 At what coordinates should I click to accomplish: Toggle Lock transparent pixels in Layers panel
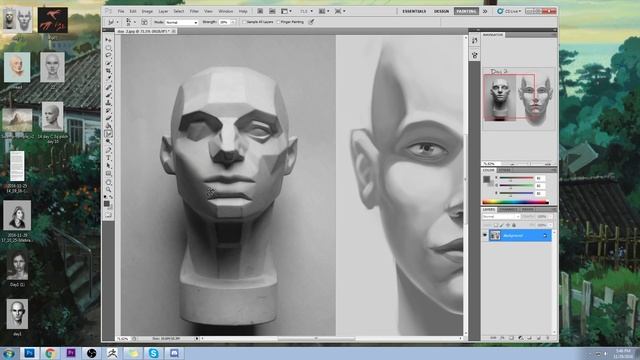pos(496,225)
